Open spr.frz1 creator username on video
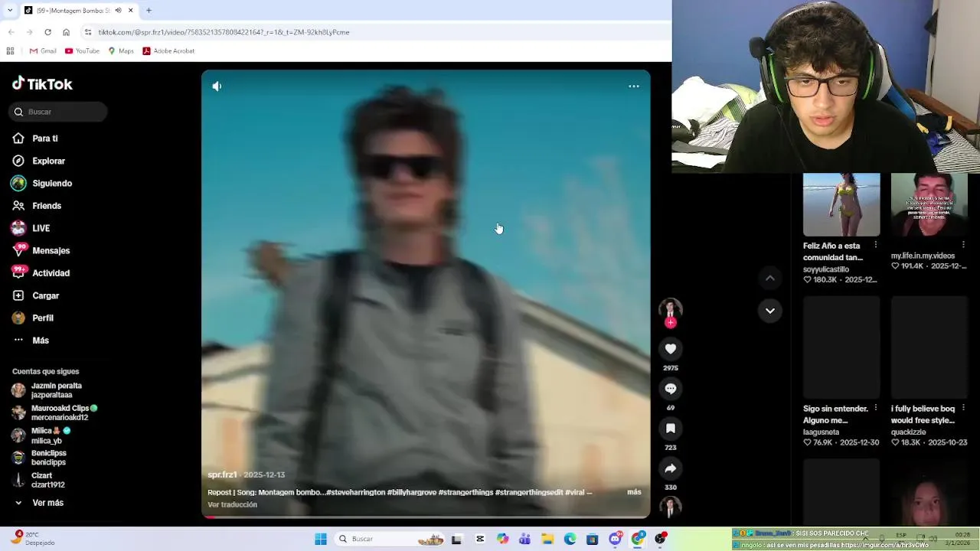 tap(222, 474)
